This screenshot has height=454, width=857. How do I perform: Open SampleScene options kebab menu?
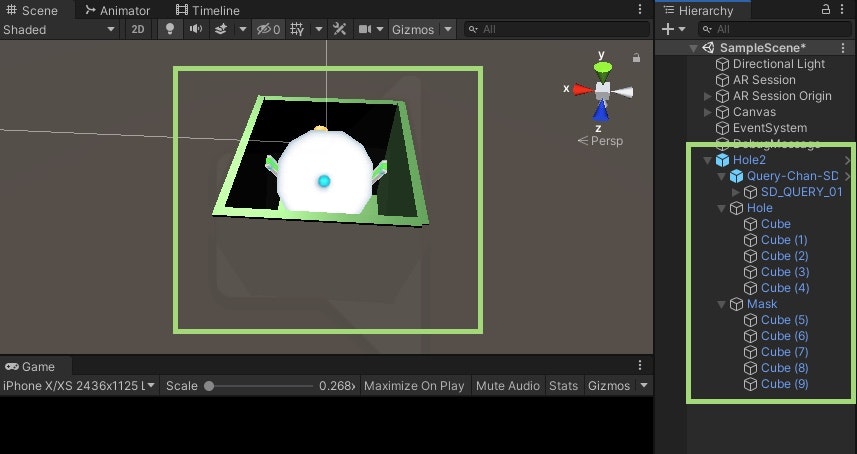[x=843, y=48]
